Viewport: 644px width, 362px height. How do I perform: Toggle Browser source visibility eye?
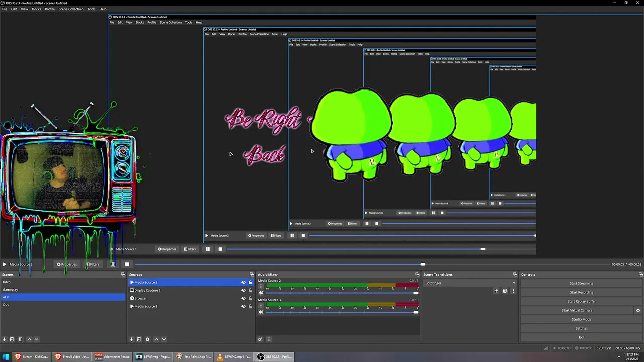pyautogui.click(x=244, y=298)
